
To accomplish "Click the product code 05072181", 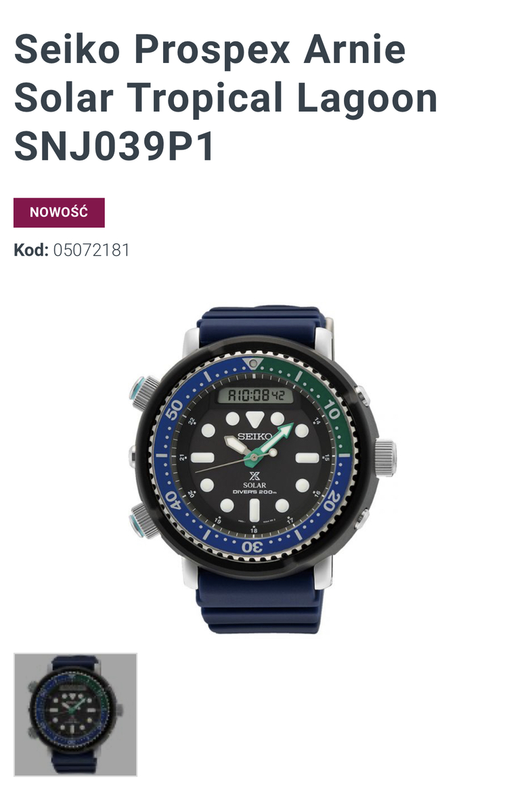I will (x=91, y=250).
